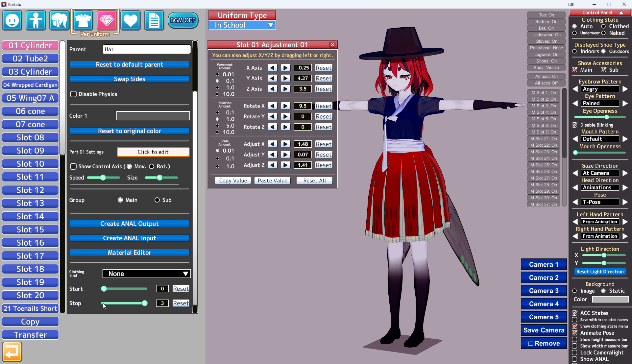Click Reset to default parent
Image resolution: width=632 pixels, height=364 pixels.
click(x=130, y=64)
